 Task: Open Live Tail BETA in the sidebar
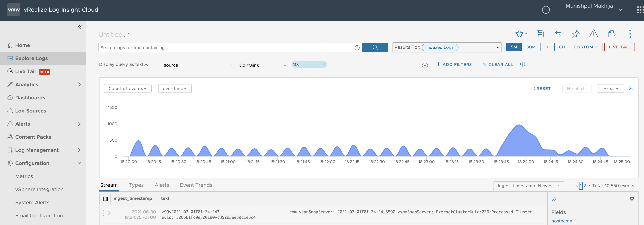(x=43, y=71)
